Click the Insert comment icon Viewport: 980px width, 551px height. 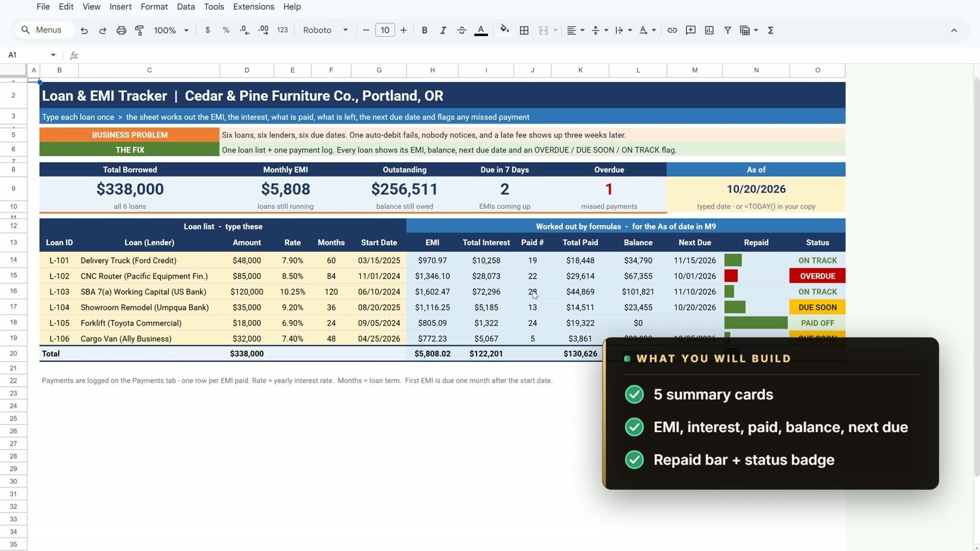coord(691,30)
